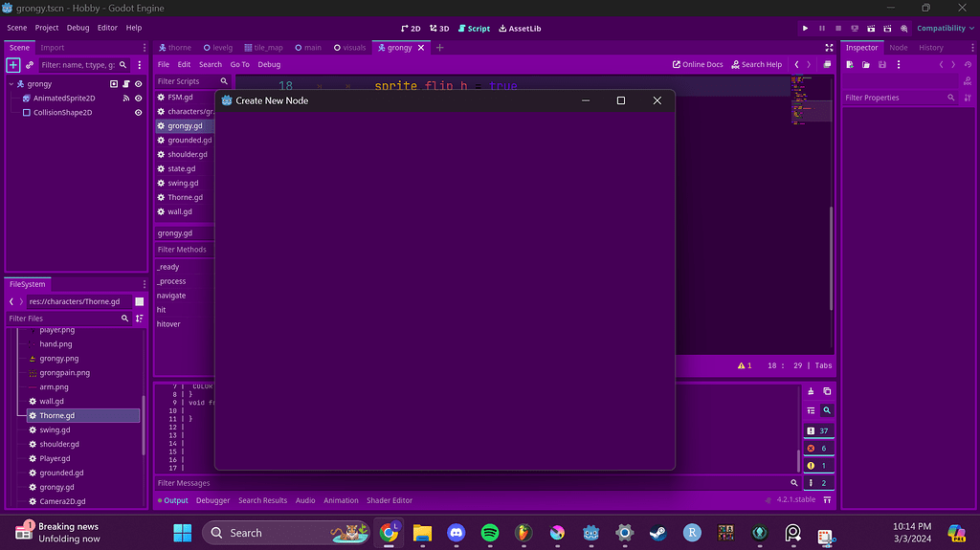Load an existing resource in Inspector
This screenshot has width=980, height=550.
866,64
